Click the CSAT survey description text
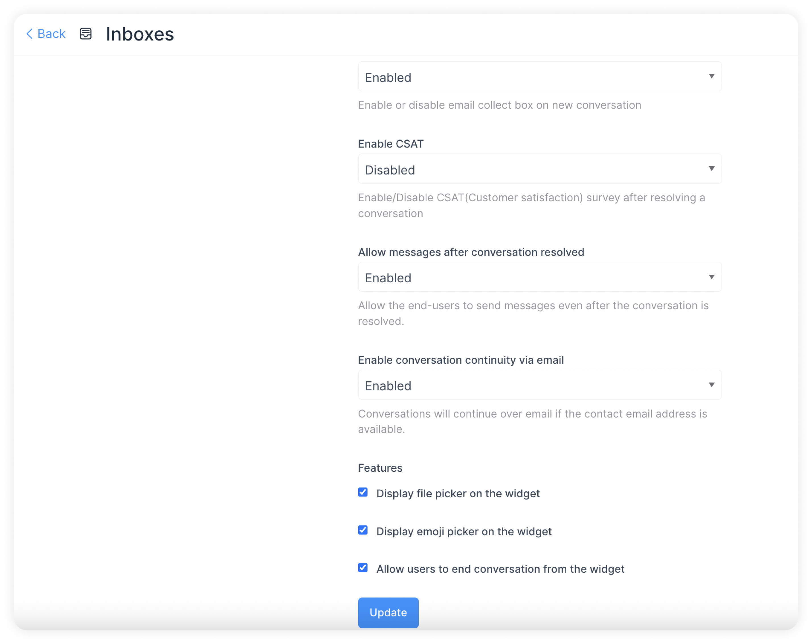Screen dimensions: 812x644 point(531,206)
